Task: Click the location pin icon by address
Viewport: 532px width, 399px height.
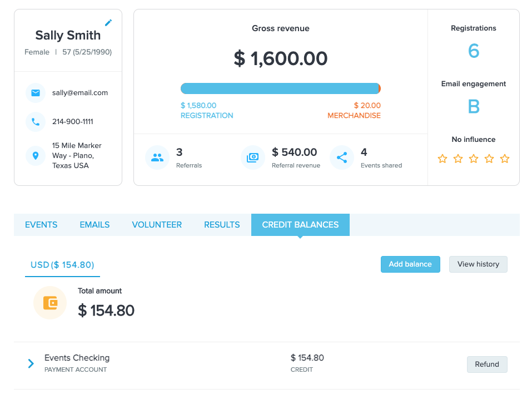Action: click(36, 156)
